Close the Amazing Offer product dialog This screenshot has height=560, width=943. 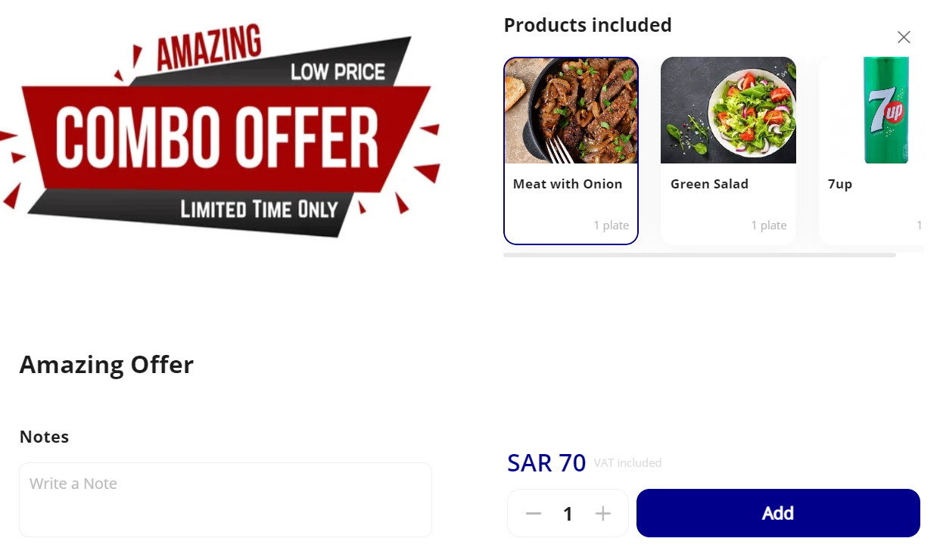(904, 37)
